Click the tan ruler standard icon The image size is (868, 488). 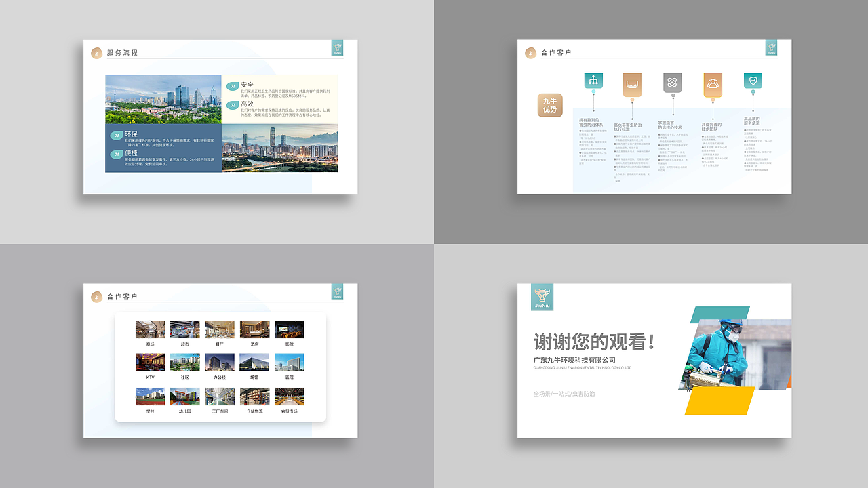click(x=632, y=84)
